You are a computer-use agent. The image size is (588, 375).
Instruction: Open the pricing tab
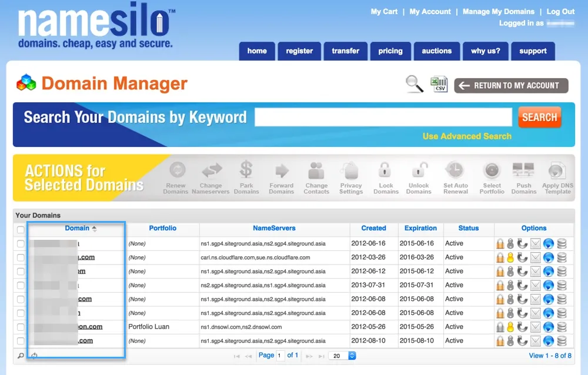[x=390, y=51]
